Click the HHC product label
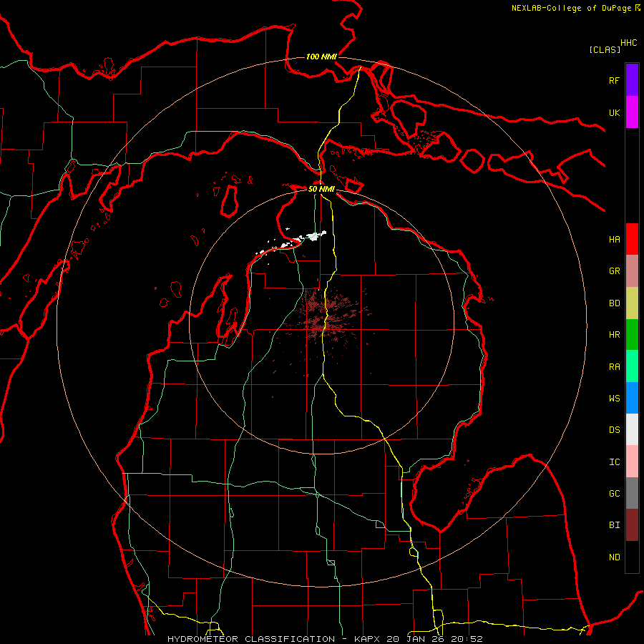Image resolution: width=644 pixels, height=644 pixels. pyautogui.click(x=629, y=43)
